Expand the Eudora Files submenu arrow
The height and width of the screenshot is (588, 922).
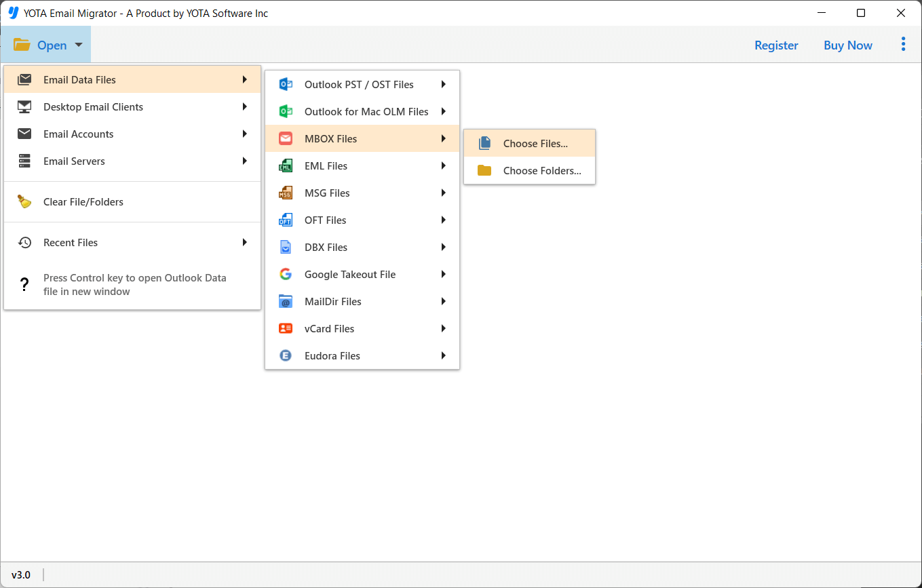point(443,355)
